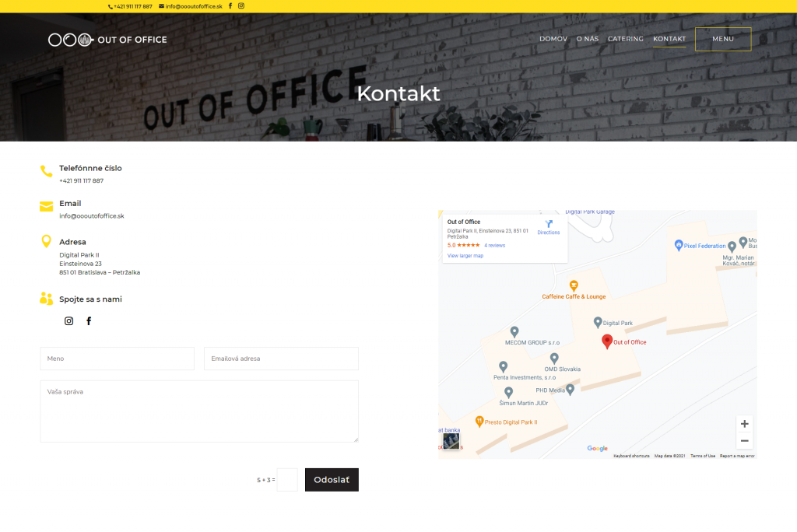Click info@oooutofoffice.sk under Email heading

(x=92, y=216)
